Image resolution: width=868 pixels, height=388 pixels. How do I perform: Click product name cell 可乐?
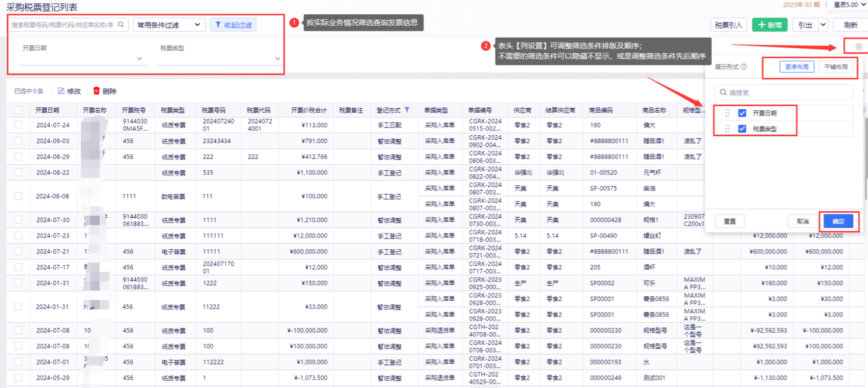pyautogui.click(x=649, y=283)
